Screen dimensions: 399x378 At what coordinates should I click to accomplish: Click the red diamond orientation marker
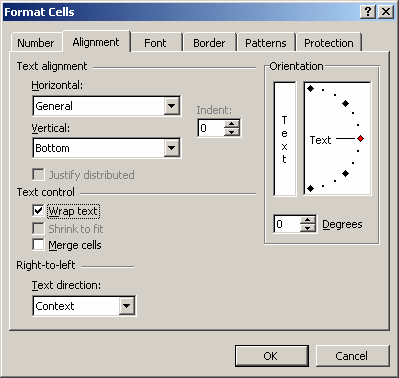click(x=360, y=138)
